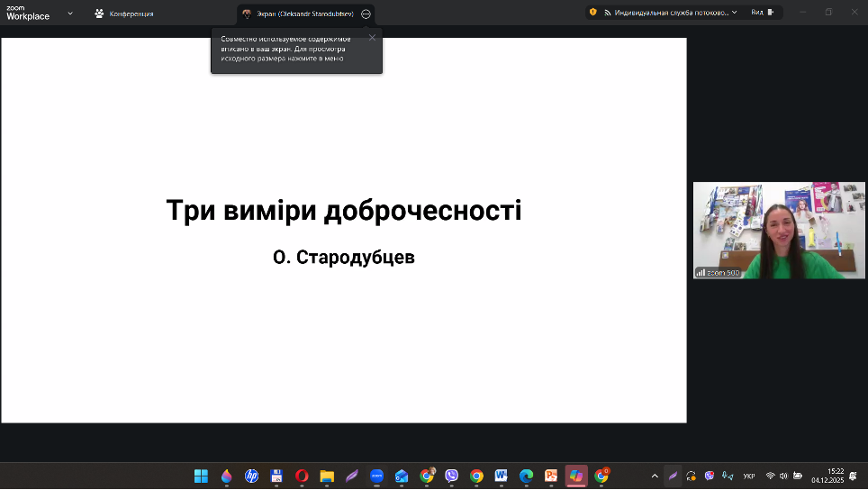
Task: Open the Opera browser from the taskbar
Action: coord(302,476)
